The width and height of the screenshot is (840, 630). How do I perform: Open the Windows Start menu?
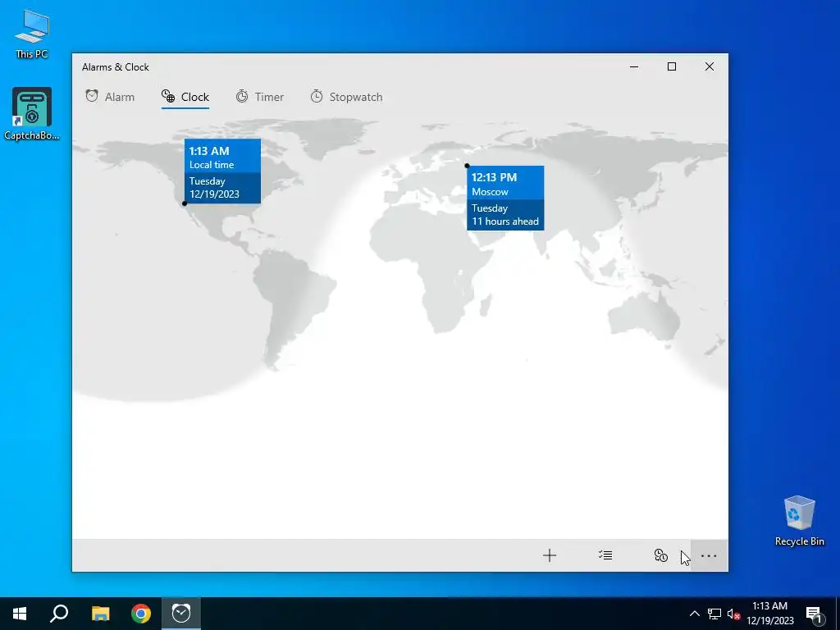click(x=20, y=614)
